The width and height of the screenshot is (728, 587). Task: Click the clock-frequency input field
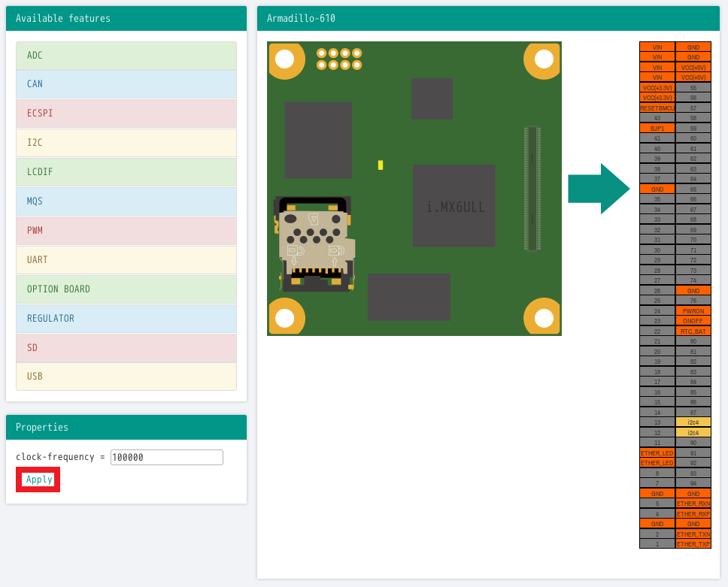coord(166,457)
